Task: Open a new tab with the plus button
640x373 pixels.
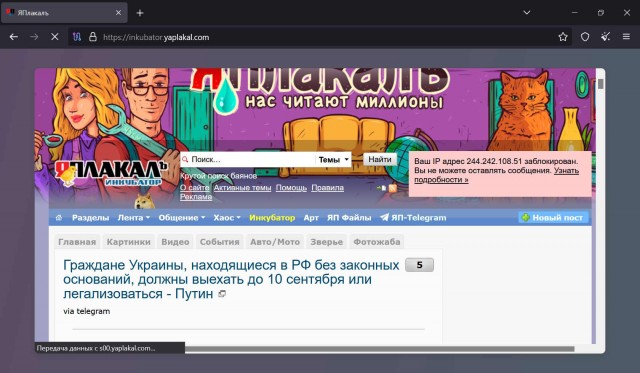Action: [140, 13]
